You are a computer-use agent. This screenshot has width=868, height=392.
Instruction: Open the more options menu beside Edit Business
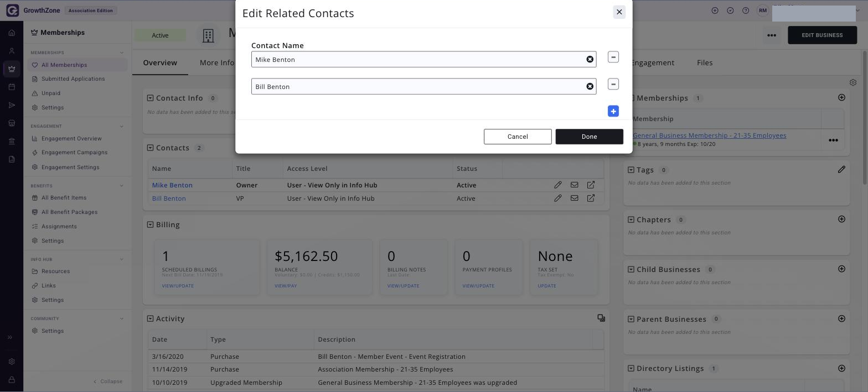771,35
